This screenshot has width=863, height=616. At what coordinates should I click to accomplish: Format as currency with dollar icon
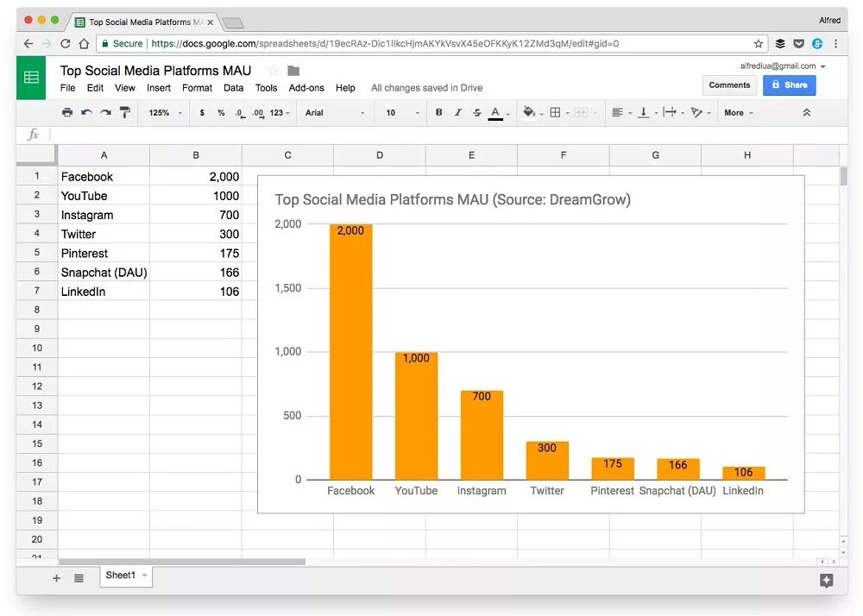click(202, 113)
